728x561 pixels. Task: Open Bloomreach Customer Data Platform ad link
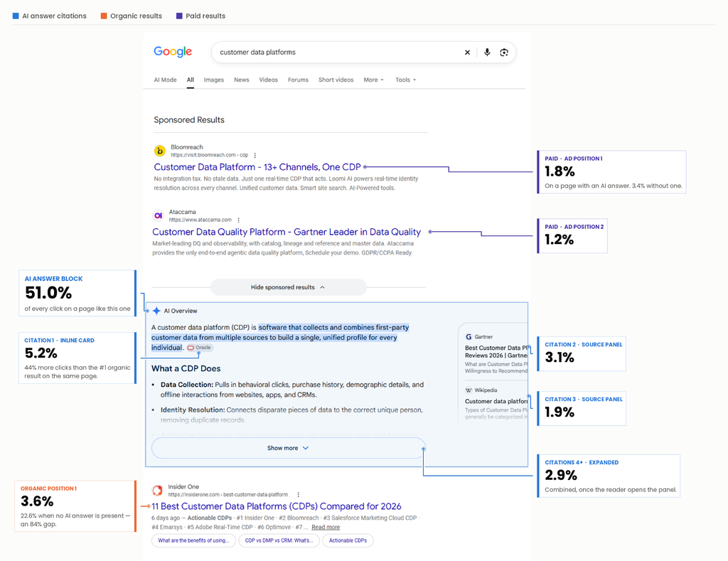pos(257,167)
